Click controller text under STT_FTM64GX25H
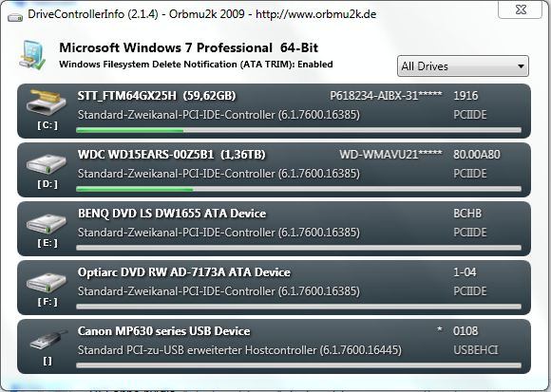Viewport: 551px width, 392px height. (x=218, y=115)
